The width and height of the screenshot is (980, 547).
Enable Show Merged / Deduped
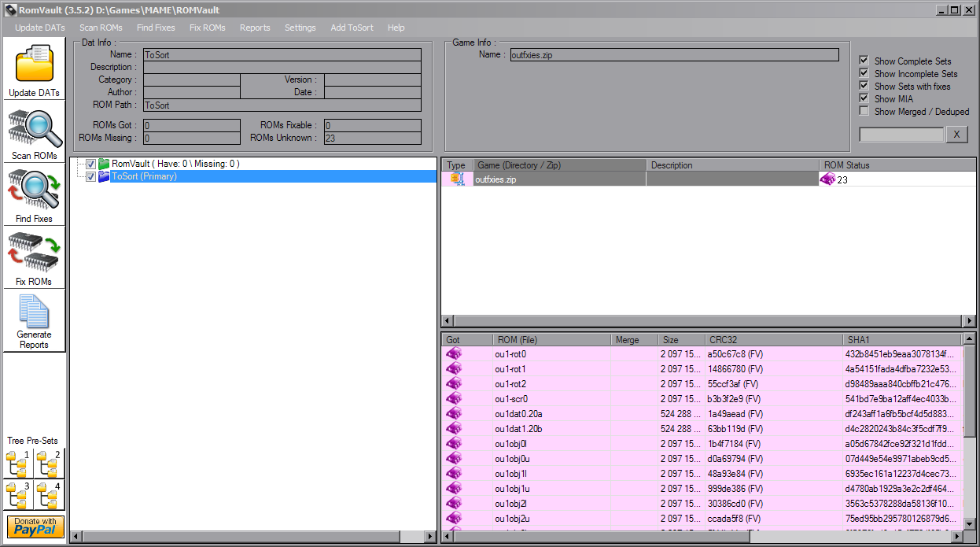[x=864, y=110]
